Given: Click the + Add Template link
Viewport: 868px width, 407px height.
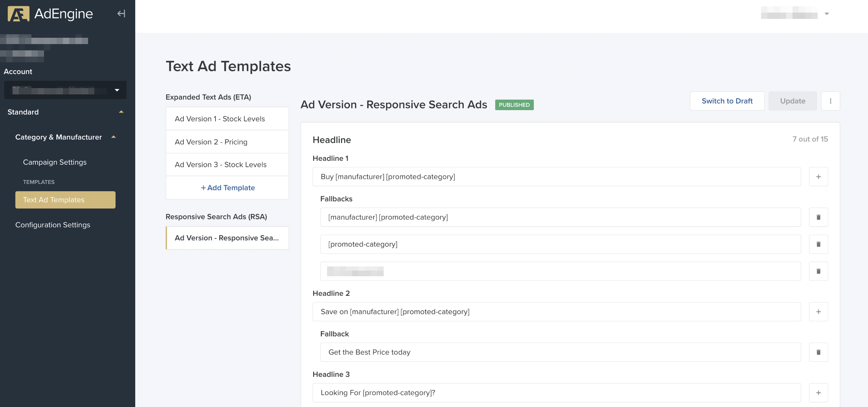Looking at the screenshot, I should (227, 188).
